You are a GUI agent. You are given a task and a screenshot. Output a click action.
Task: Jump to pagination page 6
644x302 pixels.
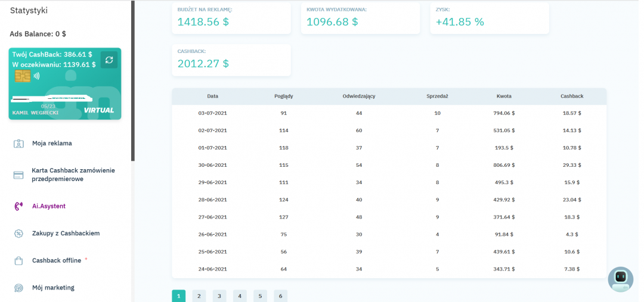coord(280,295)
